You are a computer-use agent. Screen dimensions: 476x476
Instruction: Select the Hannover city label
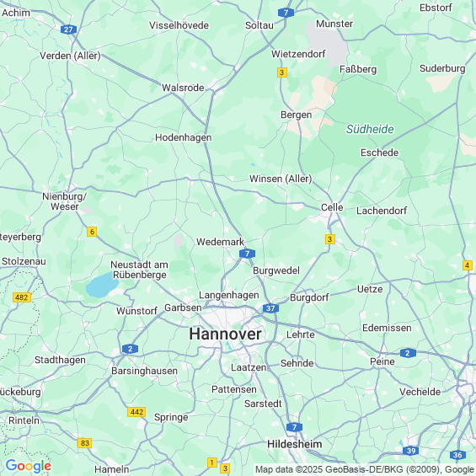pos(225,334)
